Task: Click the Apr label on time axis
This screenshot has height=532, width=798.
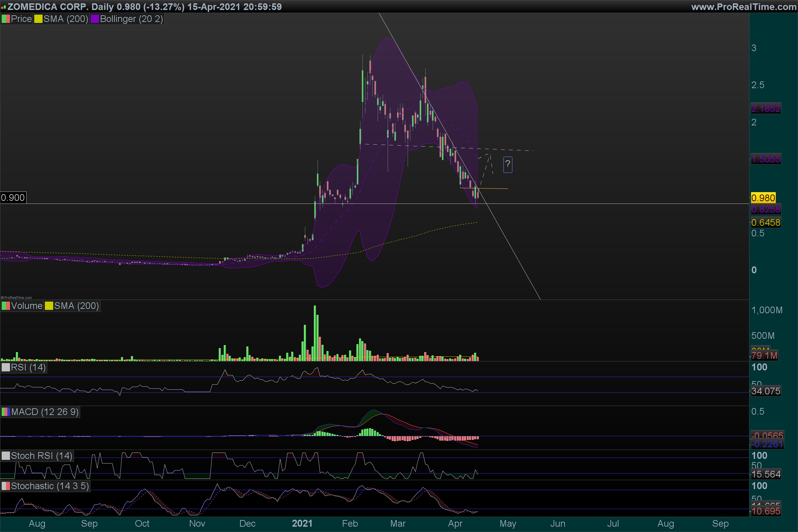Action: click(x=455, y=523)
